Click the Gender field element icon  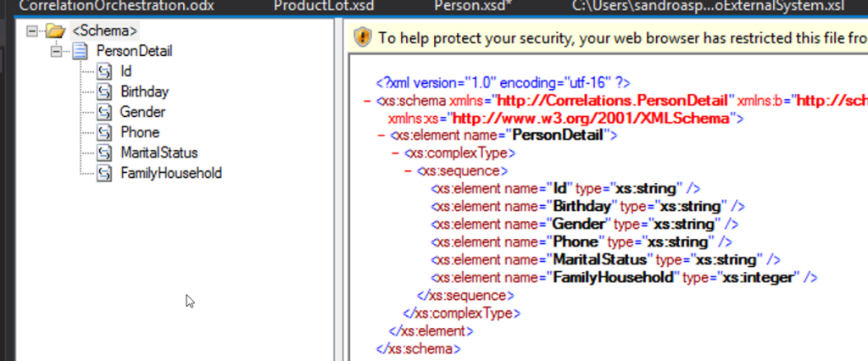(x=104, y=113)
